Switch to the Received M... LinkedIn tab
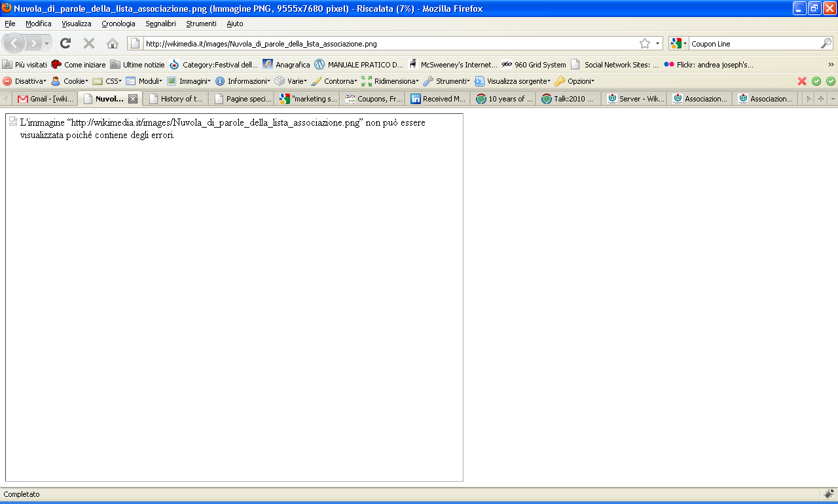 point(437,99)
